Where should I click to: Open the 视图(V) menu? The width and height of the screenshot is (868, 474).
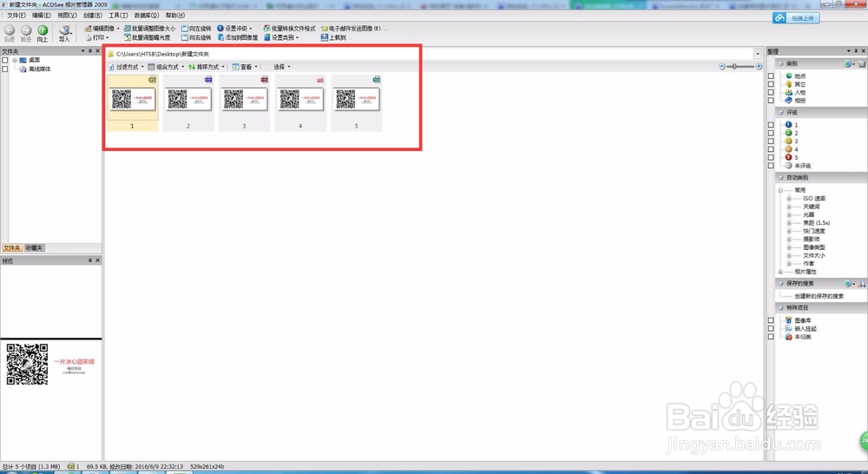(x=67, y=16)
